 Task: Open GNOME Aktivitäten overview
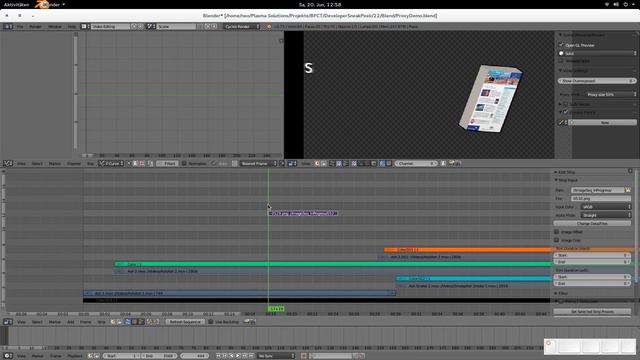click(x=16, y=4)
